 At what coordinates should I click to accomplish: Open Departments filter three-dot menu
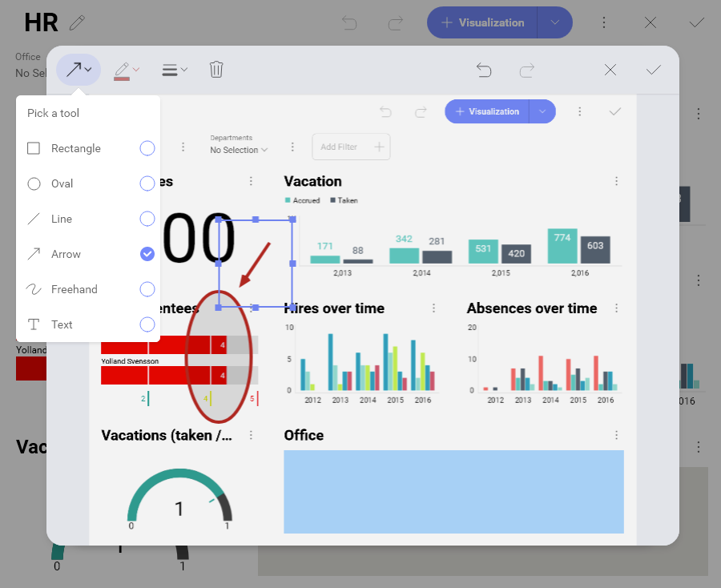pos(292,147)
